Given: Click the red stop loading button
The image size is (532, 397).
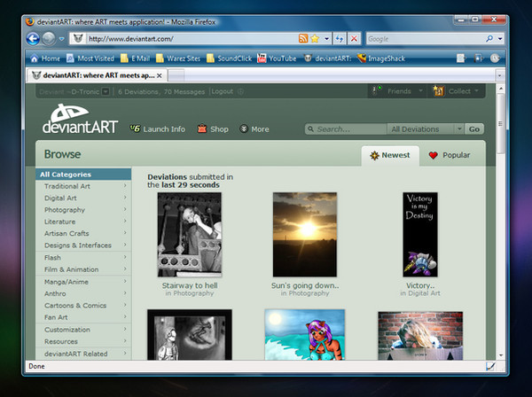Looking at the screenshot, I should point(354,39).
